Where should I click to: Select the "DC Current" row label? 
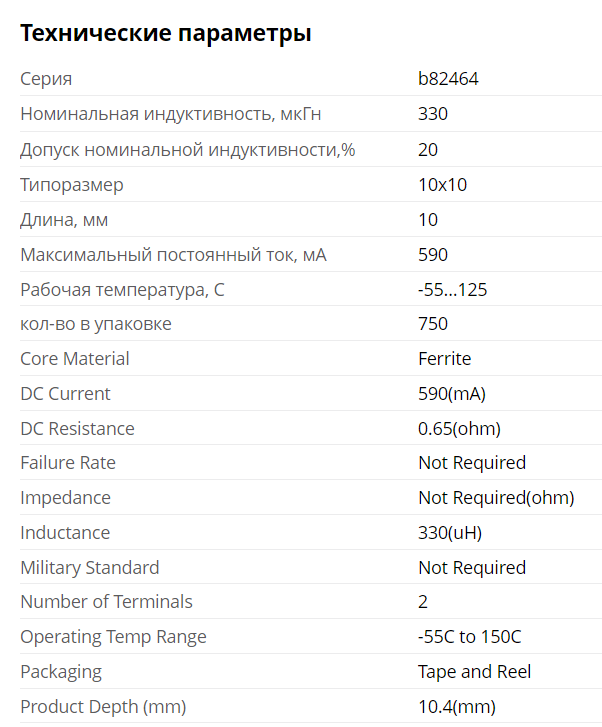point(65,394)
